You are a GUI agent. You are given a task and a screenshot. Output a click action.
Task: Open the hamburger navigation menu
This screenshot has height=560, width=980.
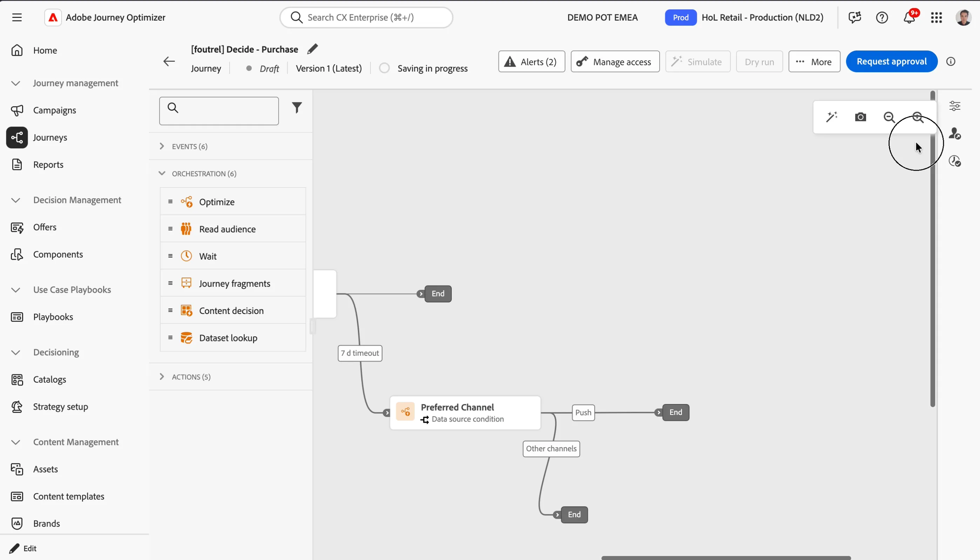17,17
